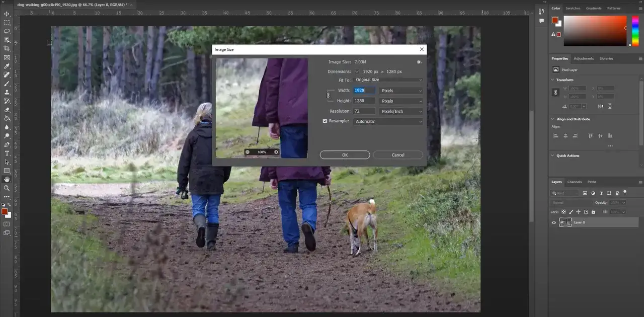The width and height of the screenshot is (644, 317).
Task: Click OK in Image Size dialog
Action: tap(345, 155)
